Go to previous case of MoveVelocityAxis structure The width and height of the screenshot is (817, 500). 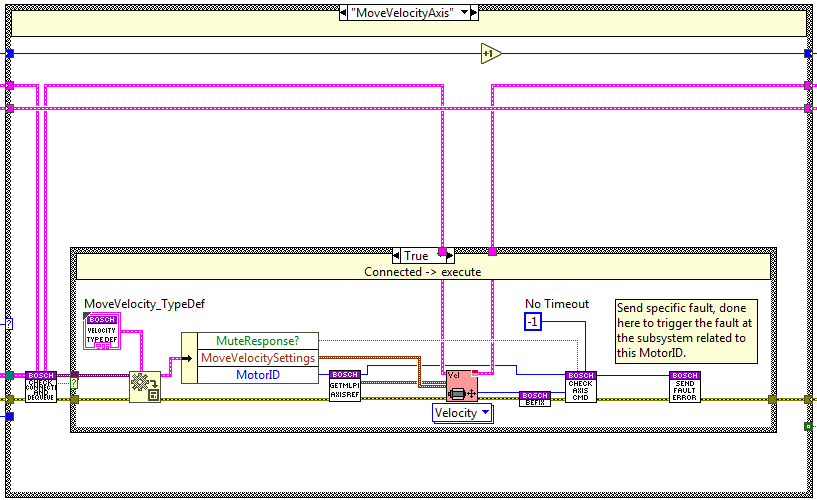(343, 12)
